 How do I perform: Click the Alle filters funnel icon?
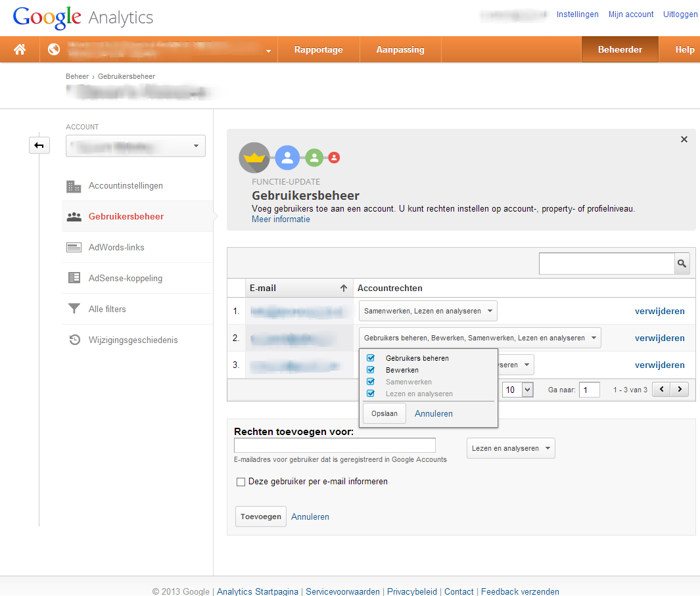coord(74,309)
